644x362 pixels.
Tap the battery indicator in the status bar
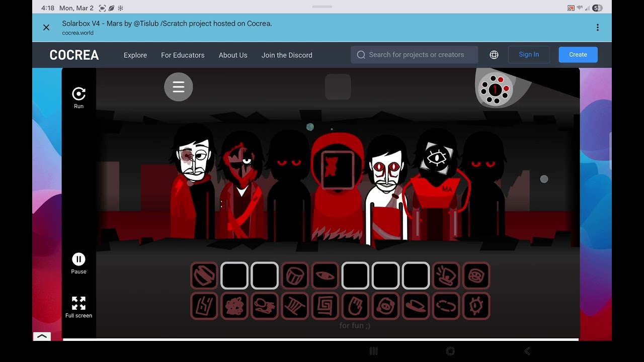coord(597,8)
